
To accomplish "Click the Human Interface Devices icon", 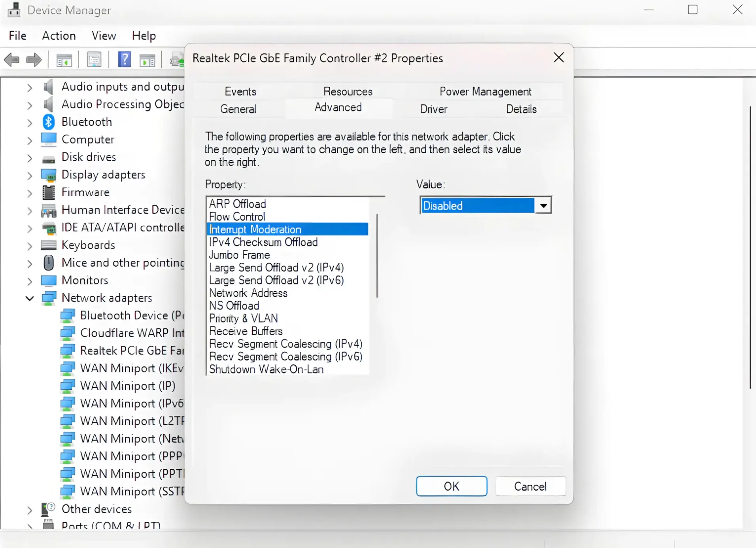I will [49, 211].
